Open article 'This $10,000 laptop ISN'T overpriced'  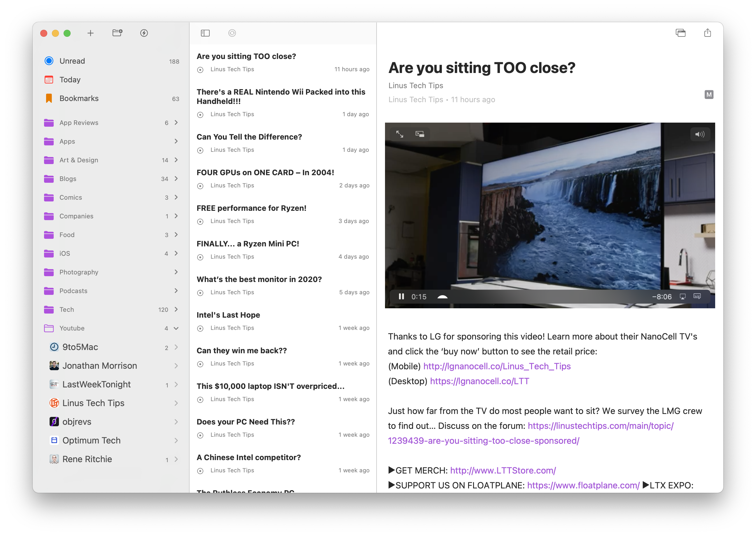tap(283, 392)
